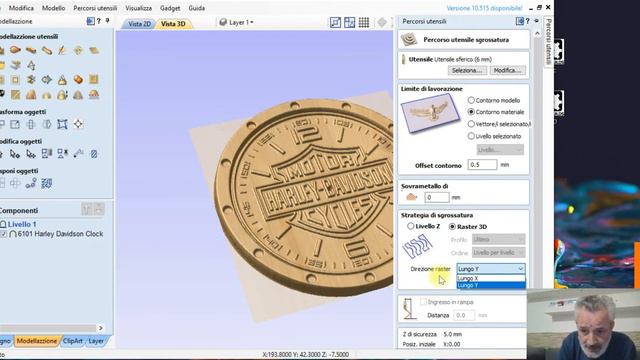Click the help question mark in Percorsi utensili panel
This screenshot has width=640, height=360.
click(528, 21)
